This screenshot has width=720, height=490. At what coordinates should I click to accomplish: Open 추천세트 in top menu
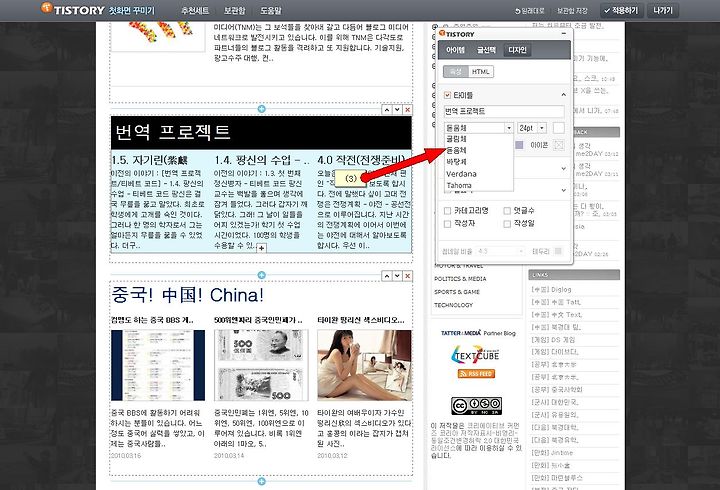(x=195, y=10)
